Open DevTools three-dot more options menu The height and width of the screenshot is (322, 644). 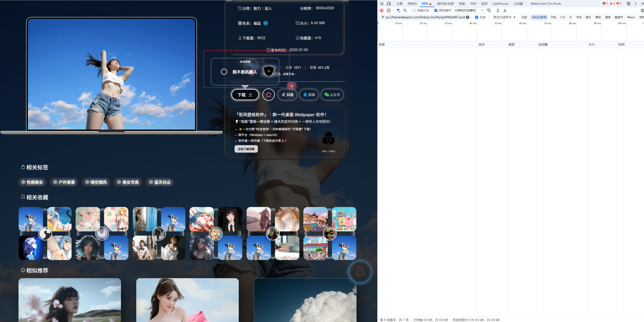(636, 4)
